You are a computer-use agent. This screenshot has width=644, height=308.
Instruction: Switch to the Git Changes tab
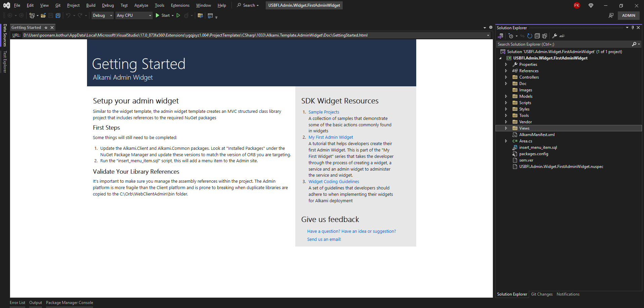coord(542,294)
